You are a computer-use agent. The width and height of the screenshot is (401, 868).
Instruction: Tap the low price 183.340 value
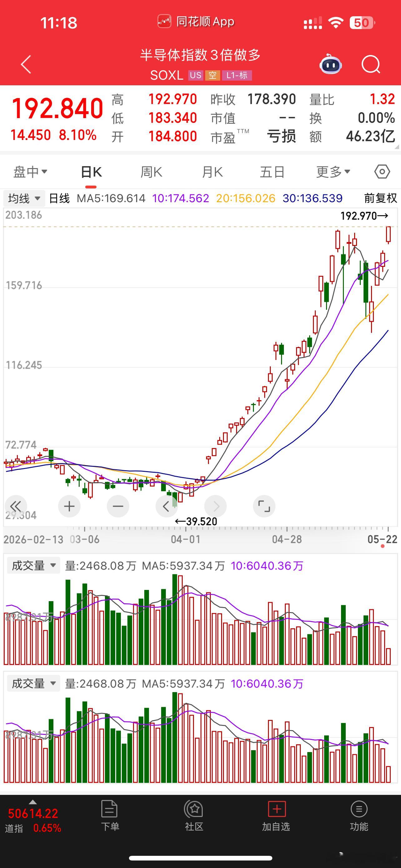[172, 118]
